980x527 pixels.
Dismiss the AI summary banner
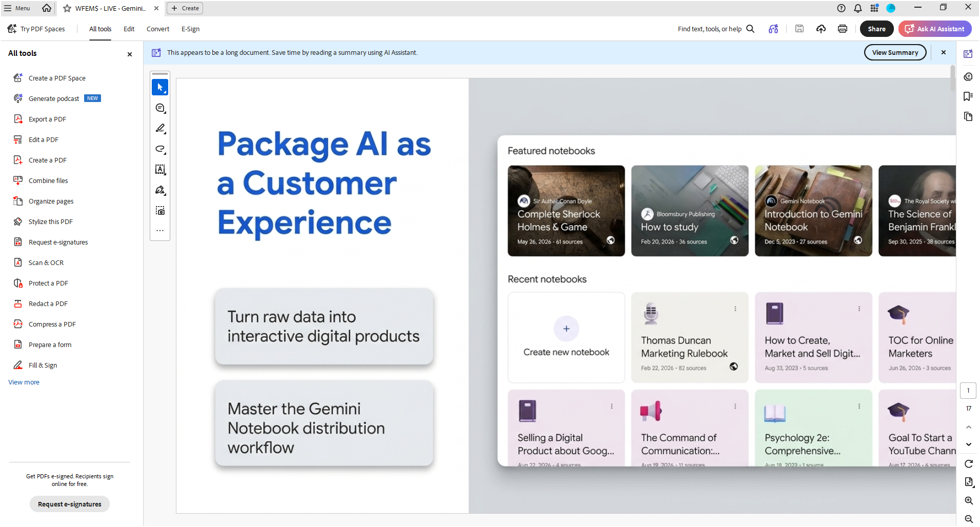point(943,52)
